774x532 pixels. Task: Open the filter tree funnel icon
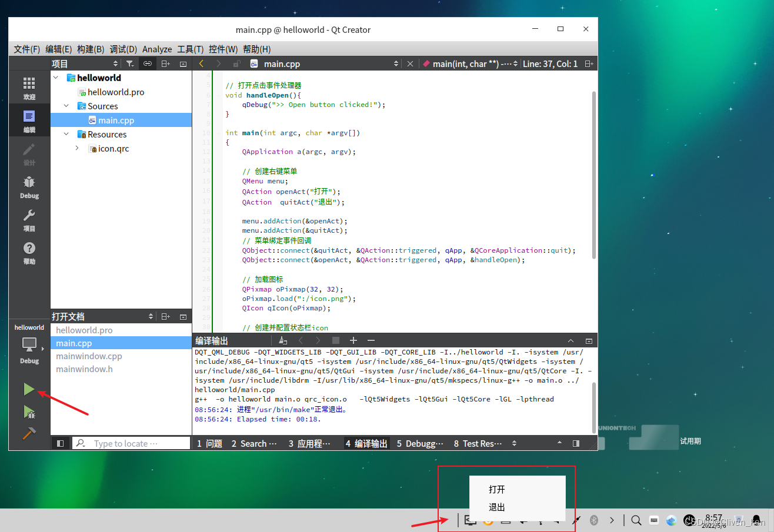(x=130, y=63)
